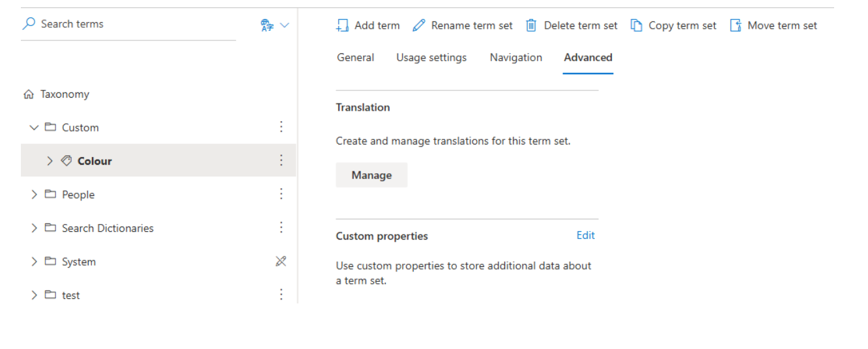Image resolution: width=868 pixels, height=349 pixels.
Task: Open the language selector icon beside search
Action: coord(274,25)
